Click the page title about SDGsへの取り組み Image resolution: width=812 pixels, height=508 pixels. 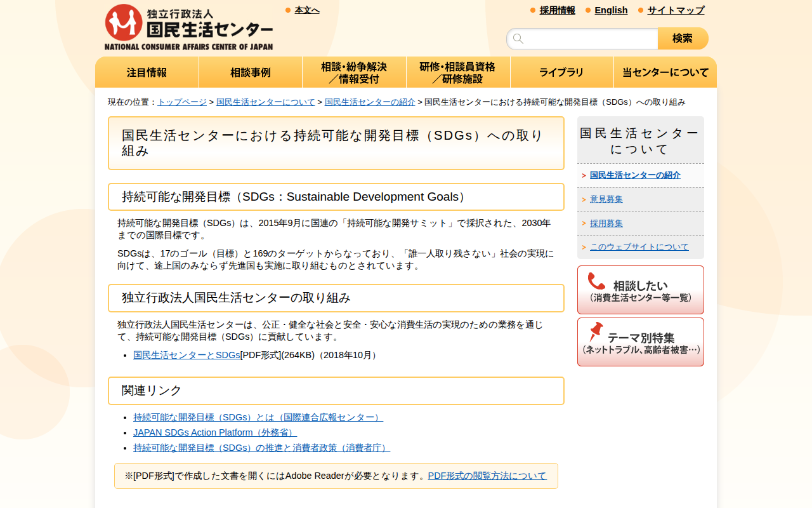336,143
